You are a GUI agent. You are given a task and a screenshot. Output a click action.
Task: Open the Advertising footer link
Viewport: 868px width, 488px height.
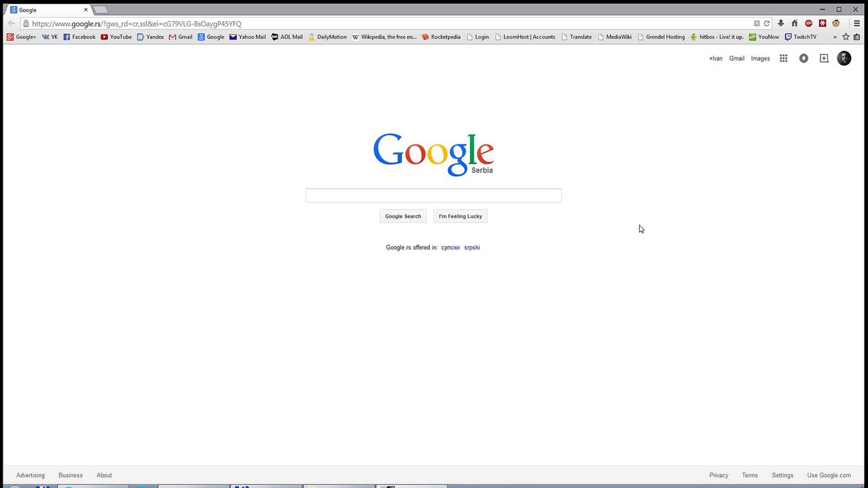click(x=30, y=475)
